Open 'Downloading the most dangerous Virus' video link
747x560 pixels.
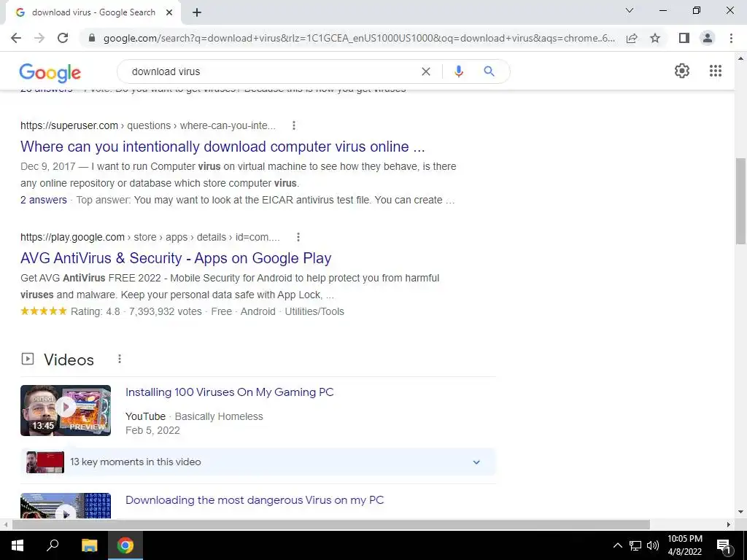255,500
